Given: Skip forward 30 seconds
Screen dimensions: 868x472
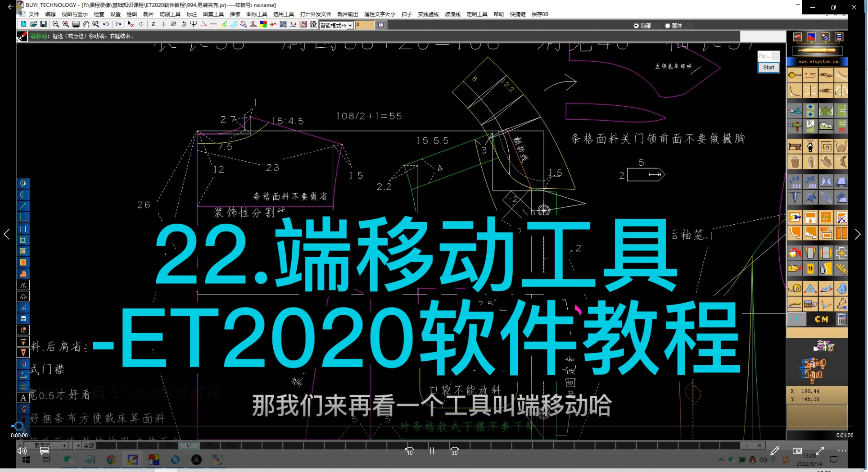Looking at the screenshot, I should click(455, 451).
